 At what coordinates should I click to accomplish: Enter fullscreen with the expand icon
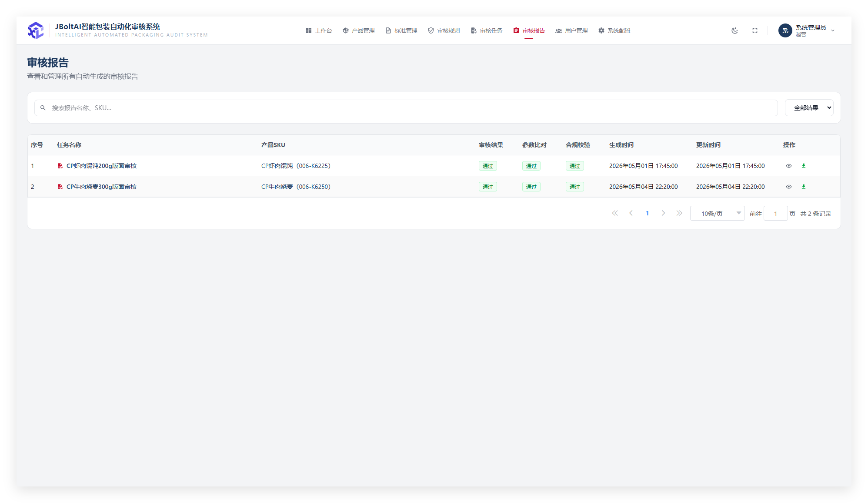(x=755, y=30)
